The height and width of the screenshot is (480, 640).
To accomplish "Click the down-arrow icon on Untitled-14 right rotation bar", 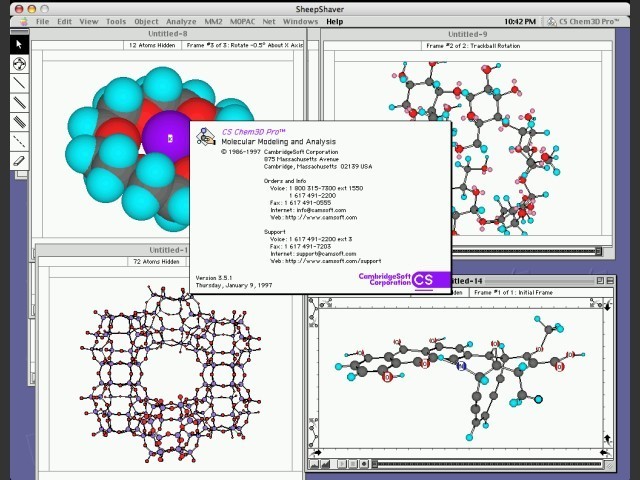I will (607, 306).
